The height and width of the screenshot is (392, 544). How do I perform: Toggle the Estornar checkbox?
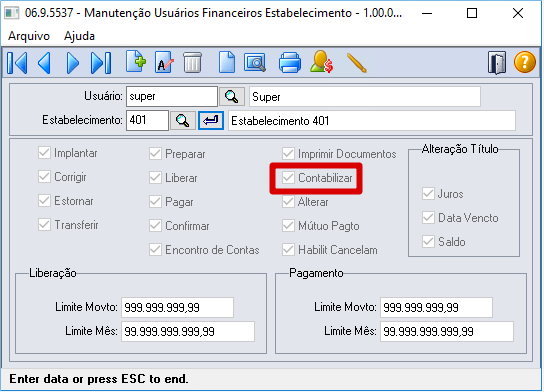[x=44, y=201]
